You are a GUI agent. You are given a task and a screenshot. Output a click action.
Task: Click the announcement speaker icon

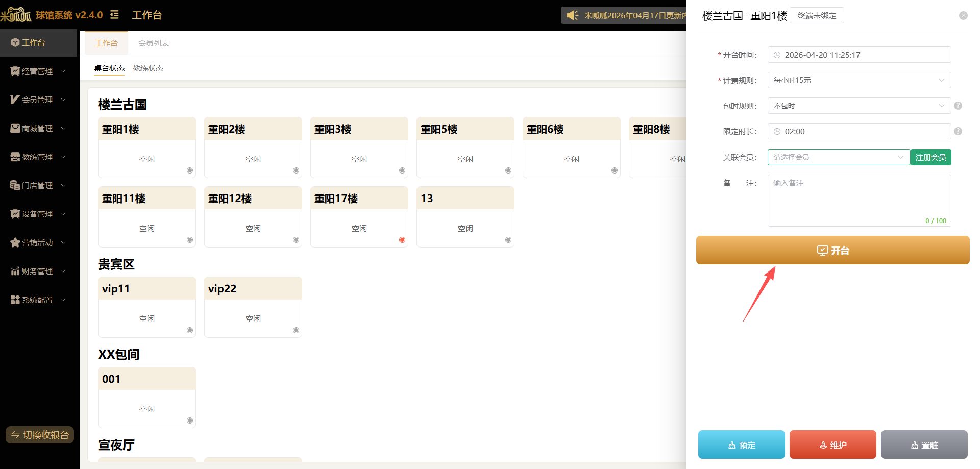(x=573, y=15)
